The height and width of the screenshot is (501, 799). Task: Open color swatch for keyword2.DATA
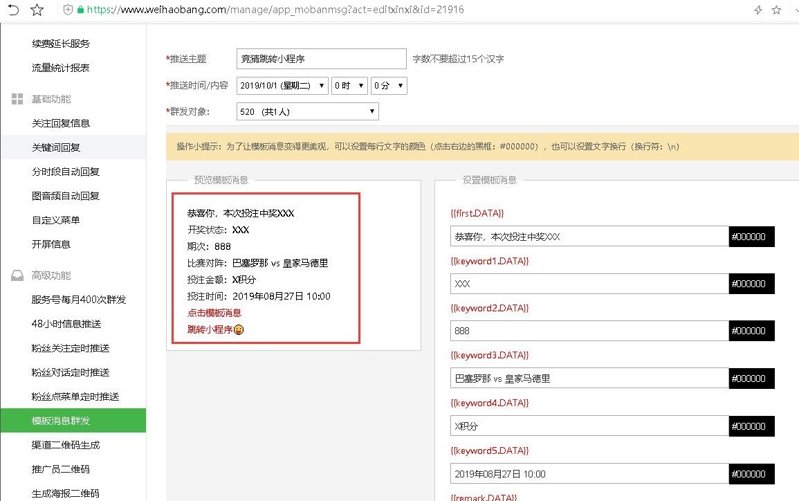tap(752, 331)
